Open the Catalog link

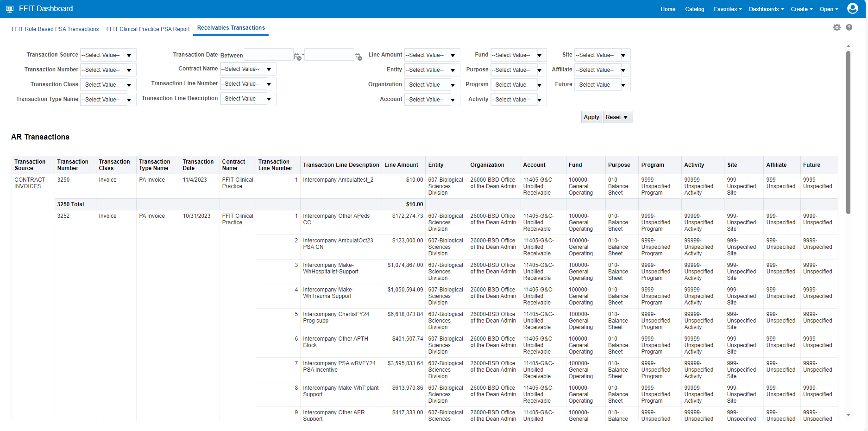pyautogui.click(x=694, y=9)
